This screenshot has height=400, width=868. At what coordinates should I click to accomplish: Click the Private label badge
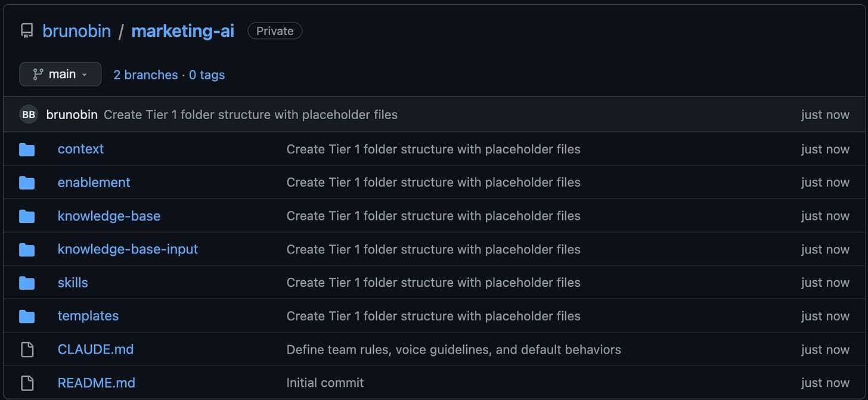(275, 30)
